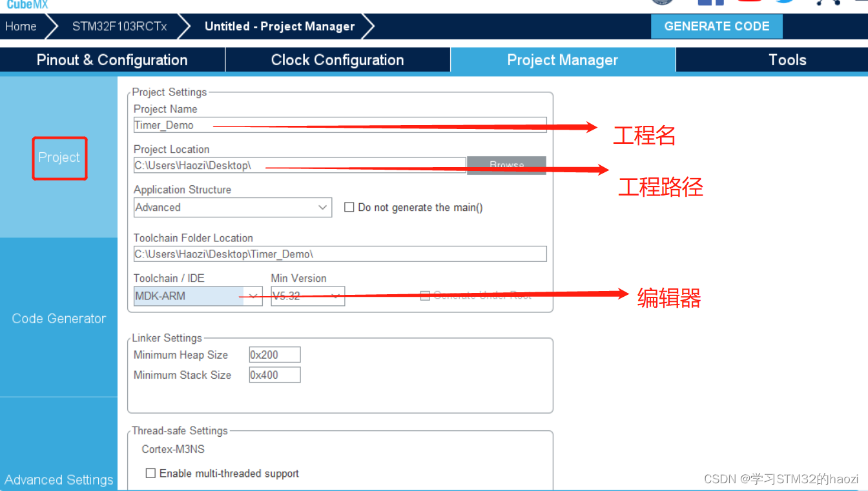Edit the Minimum Stack Size field
The image size is (868, 491).
[274, 375]
